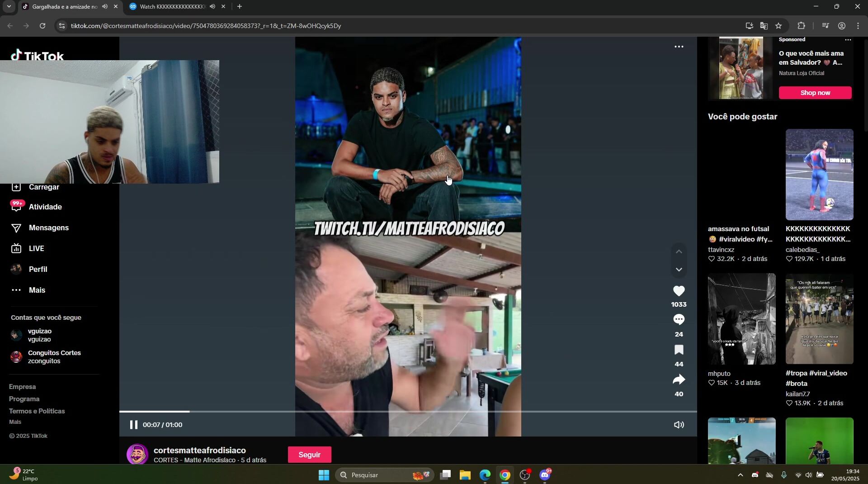Click ttavincxz author name
This screenshot has width=868, height=484.
point(721,250)
